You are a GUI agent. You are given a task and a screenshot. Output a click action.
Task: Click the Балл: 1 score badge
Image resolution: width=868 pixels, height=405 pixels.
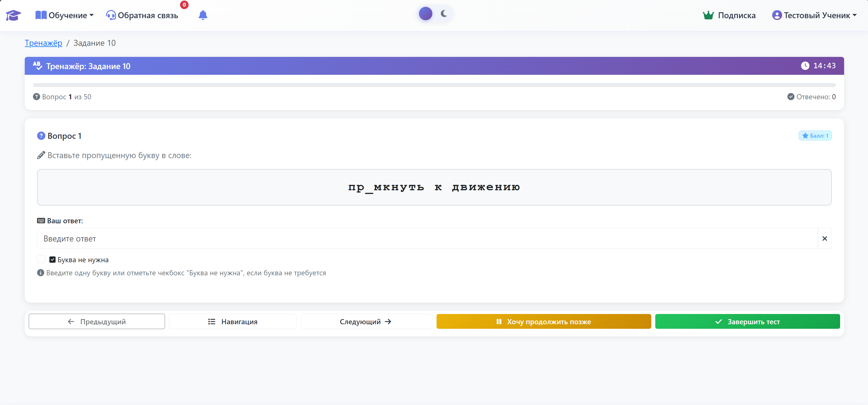815,135
